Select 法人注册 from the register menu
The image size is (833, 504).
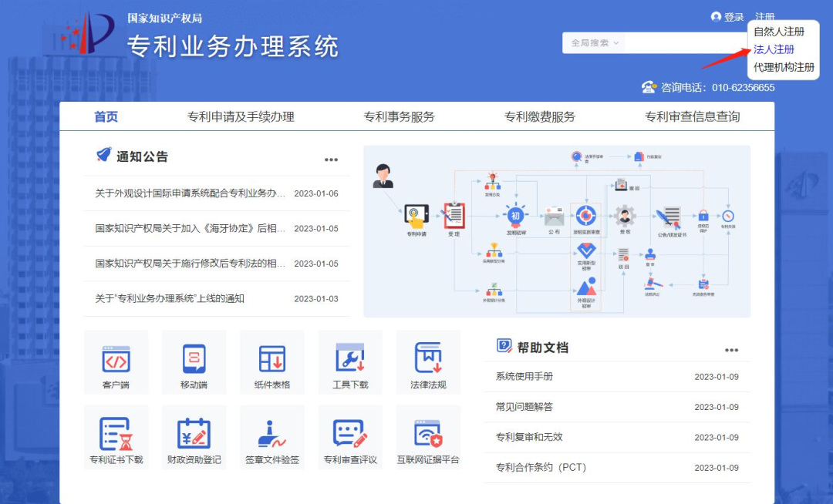774,49
